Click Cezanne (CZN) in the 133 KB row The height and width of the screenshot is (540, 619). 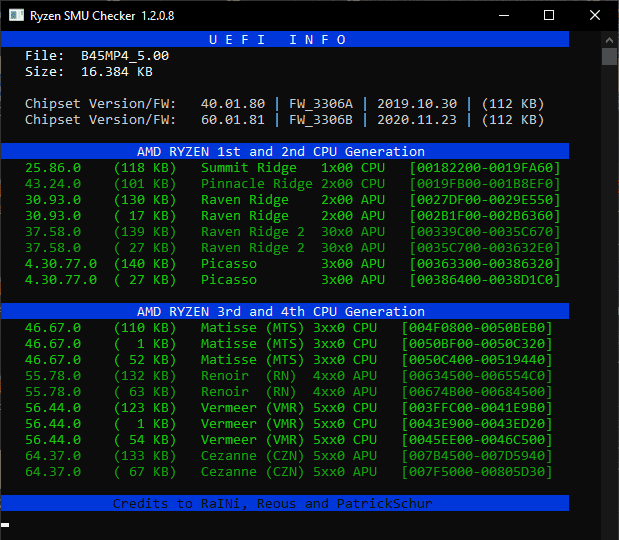252,456
